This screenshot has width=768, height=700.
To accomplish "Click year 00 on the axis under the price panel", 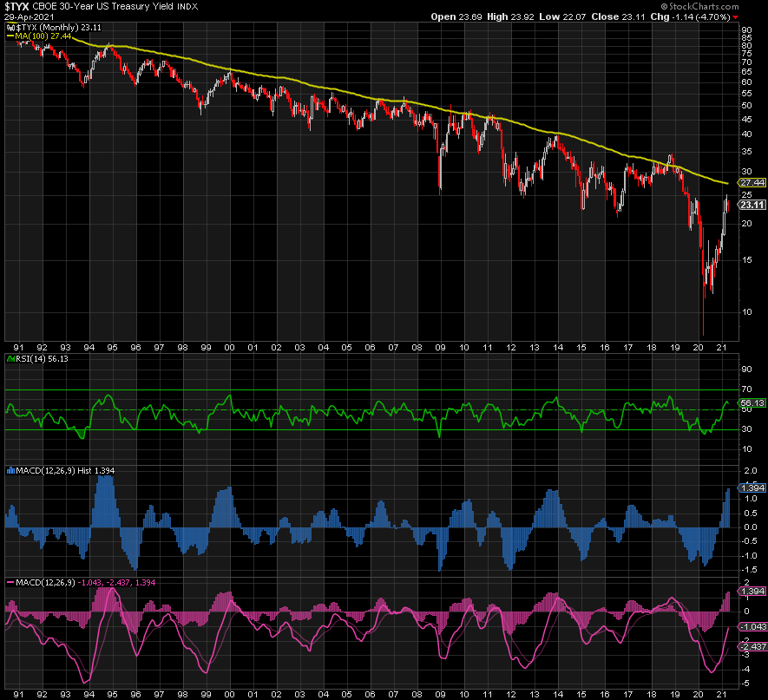I will 229,348.
